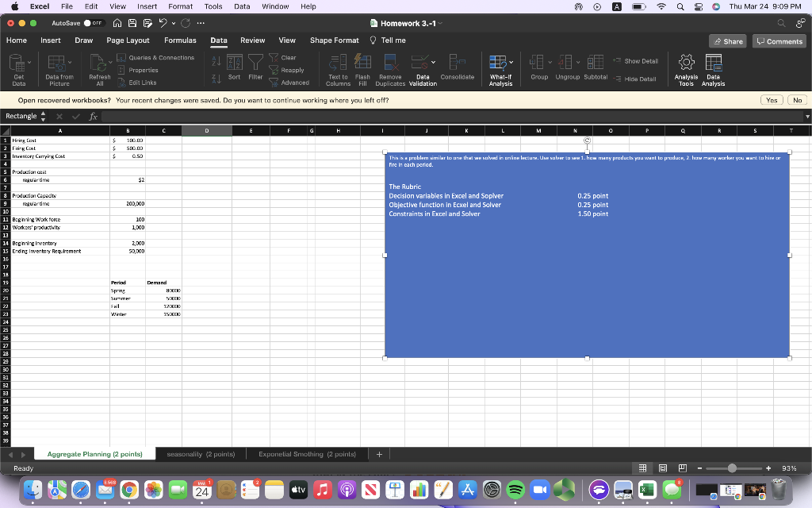This screenshot has height=508, width=812.
Task: Expand the Group dropdown arrow
Action: coord(550,62)
